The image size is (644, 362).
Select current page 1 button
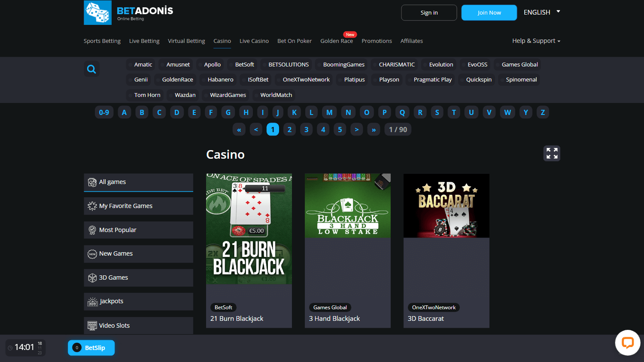[x=273, y=130]
